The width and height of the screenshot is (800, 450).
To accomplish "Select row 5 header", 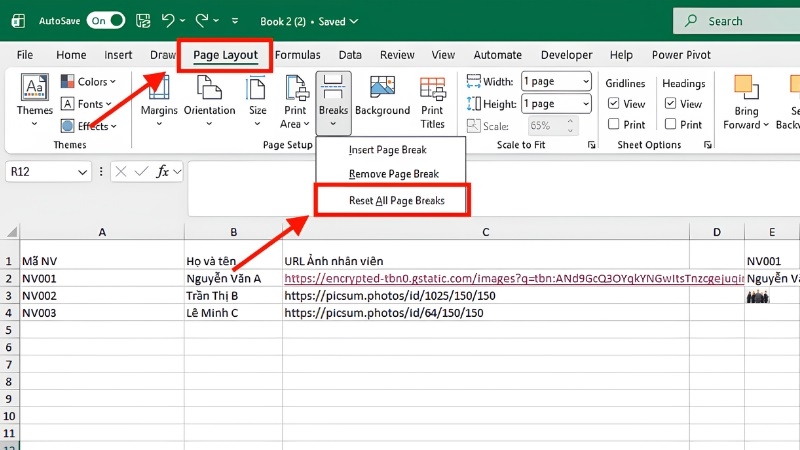I will point(9,330).
